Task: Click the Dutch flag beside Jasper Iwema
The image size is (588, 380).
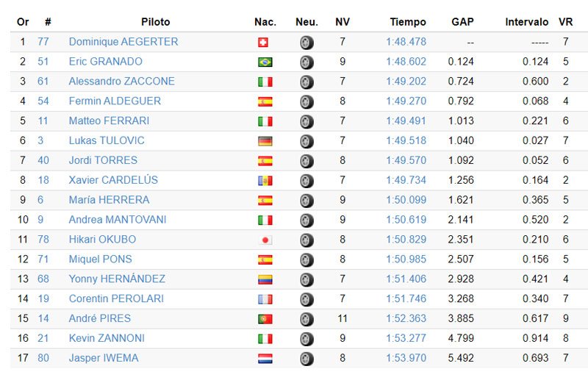Action: point(265,359)
